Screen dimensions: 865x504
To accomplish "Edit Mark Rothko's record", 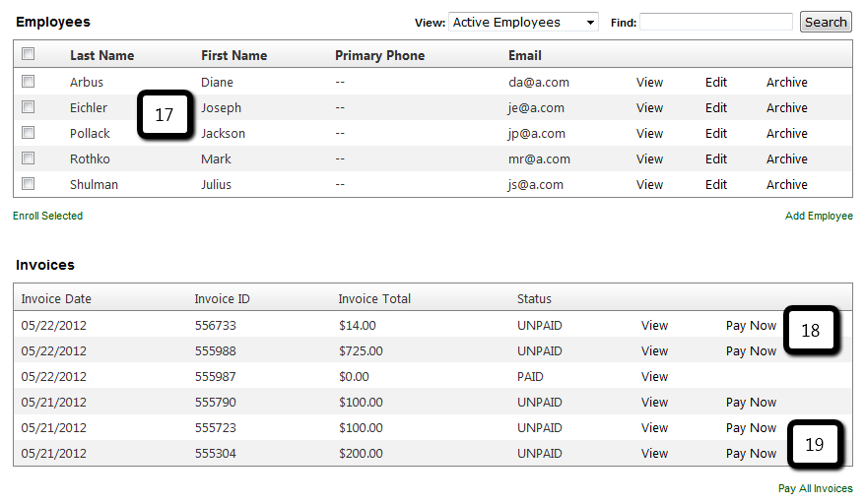I will coord(716,159).
